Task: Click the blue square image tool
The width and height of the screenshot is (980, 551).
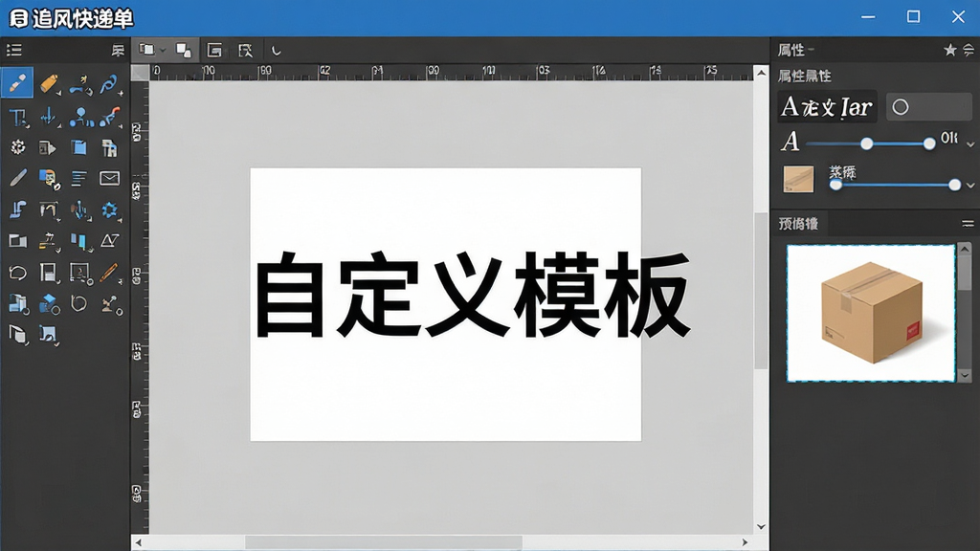Action: [48, 335]
